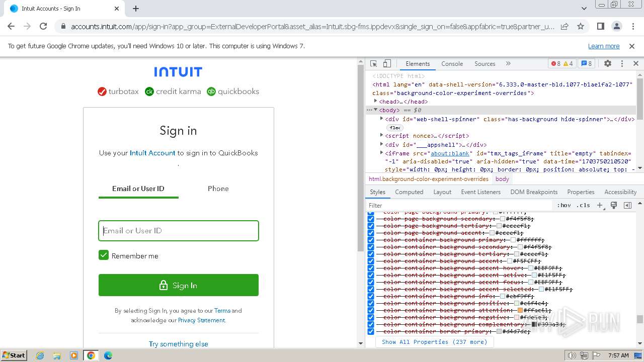
Task: Open the Windows Start menu
Action: [x=14, y=355]
